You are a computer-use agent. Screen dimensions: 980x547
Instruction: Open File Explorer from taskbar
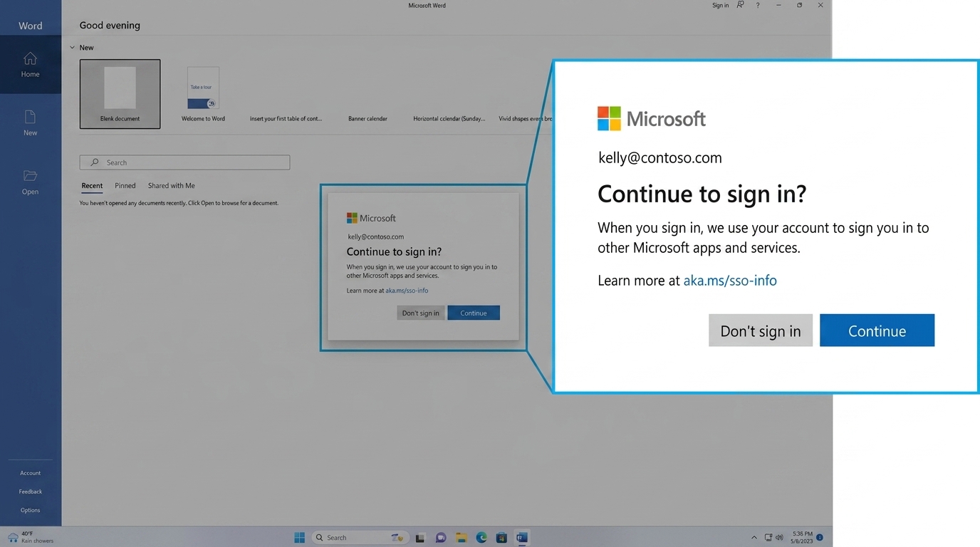461,538
